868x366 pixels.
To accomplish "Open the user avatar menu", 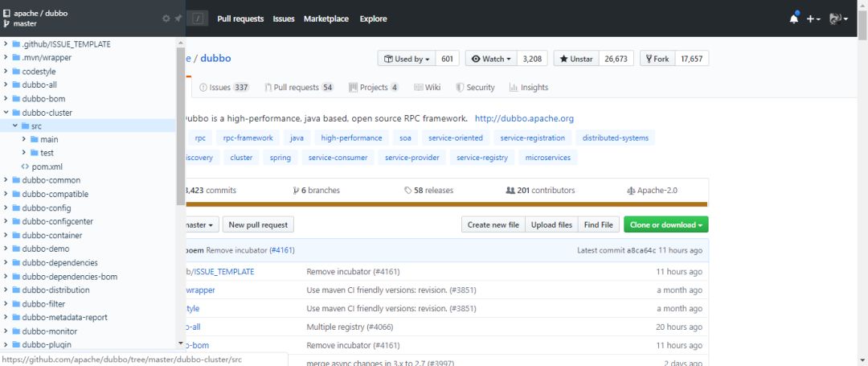I will [838, 19].
